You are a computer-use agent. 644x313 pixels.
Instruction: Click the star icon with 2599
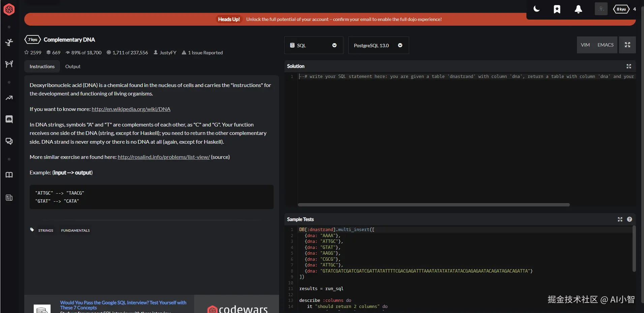(27, 52)
